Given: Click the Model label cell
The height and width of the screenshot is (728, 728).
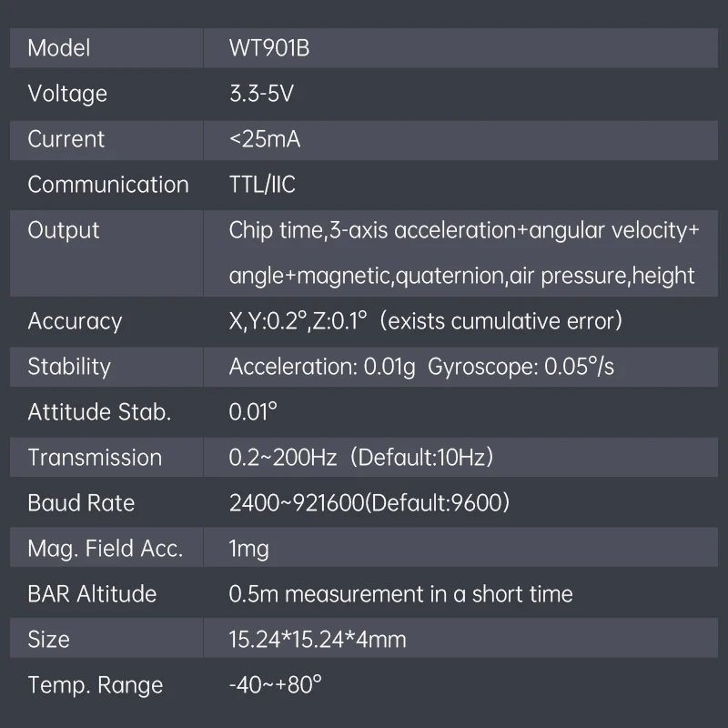Looking at the screenshot, I should [59, 48].
